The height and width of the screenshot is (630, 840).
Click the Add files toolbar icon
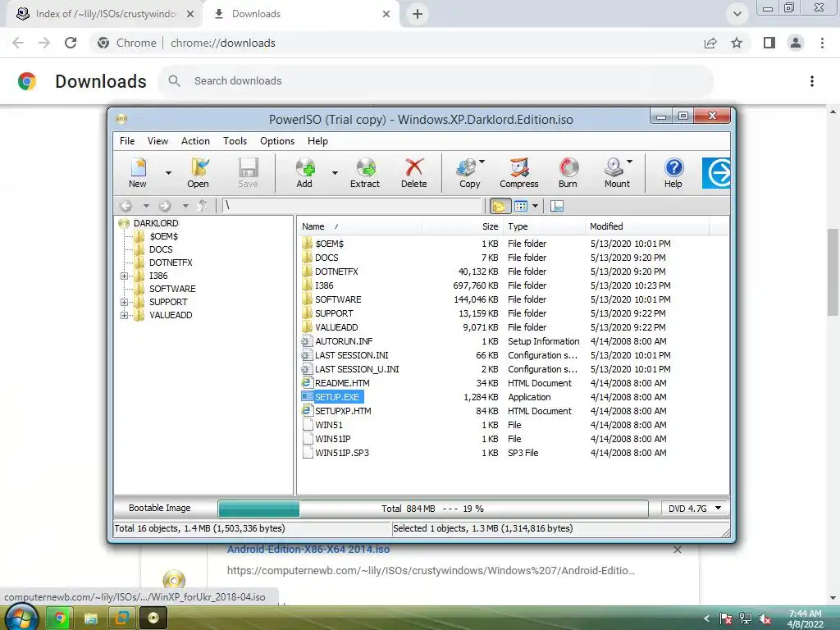click(x=304, y=172)
